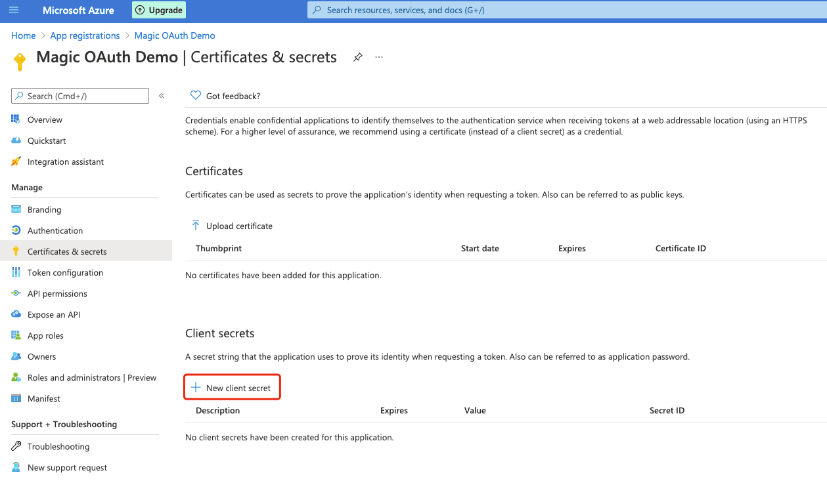Open the ellipsis more options menu
This screenshot has width=827, height=504.
coord(379,57)
